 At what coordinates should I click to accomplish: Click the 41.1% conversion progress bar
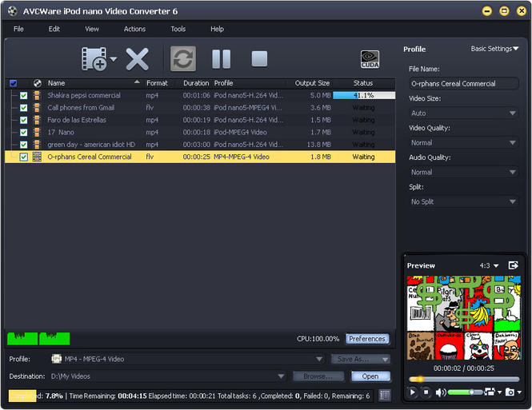364,96
